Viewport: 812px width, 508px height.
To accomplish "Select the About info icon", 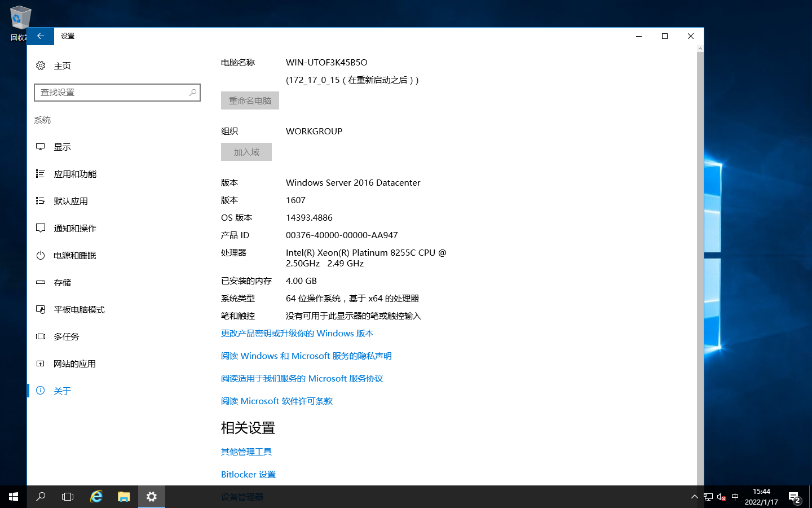I will 41,391.
